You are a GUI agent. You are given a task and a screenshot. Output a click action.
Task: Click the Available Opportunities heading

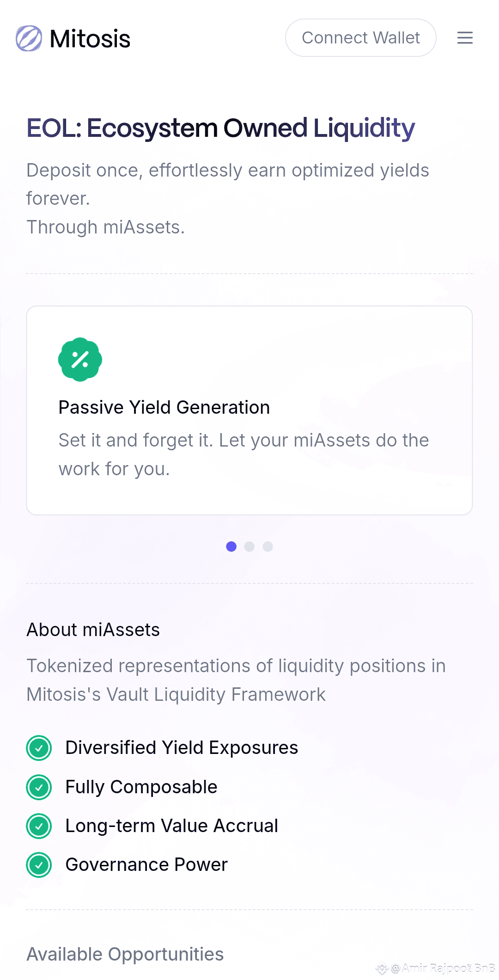tap(125, 955)
